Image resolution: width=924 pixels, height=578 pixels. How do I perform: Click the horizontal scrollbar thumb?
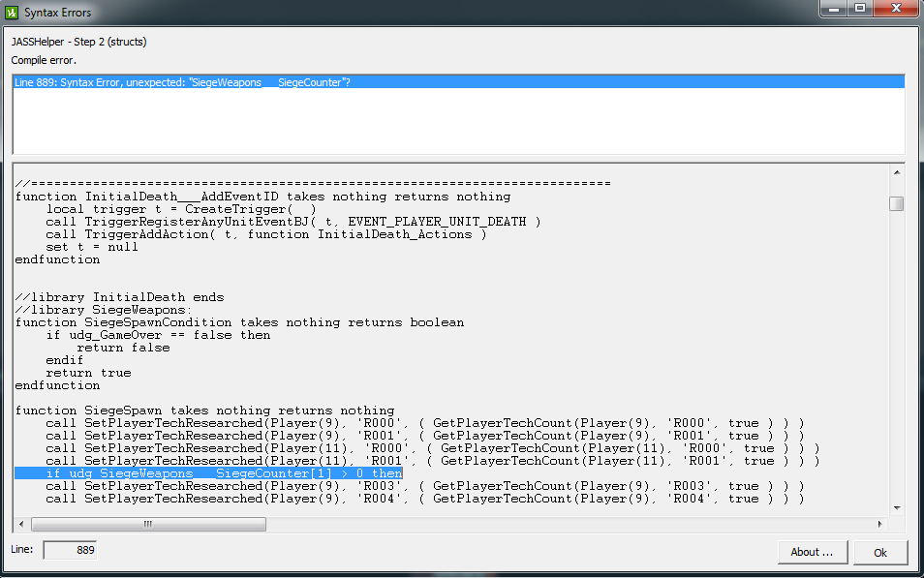(148, 524)
